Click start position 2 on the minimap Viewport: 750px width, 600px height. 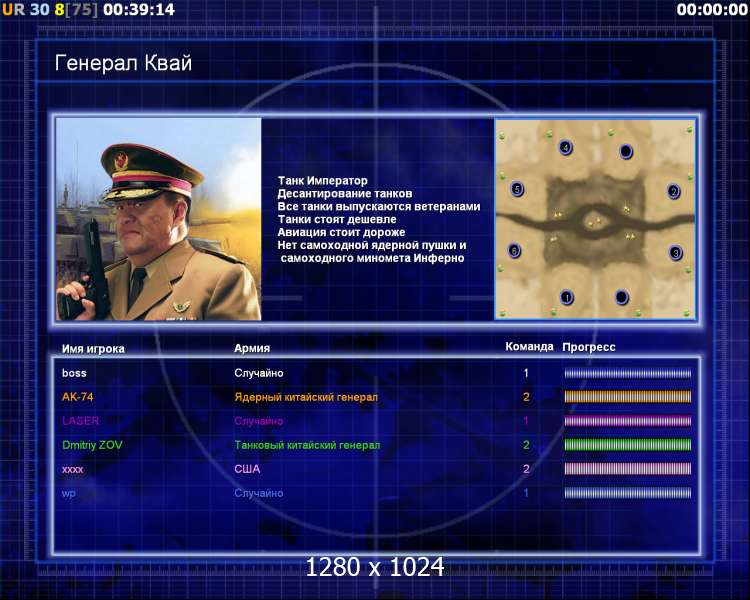coord(674,192)
